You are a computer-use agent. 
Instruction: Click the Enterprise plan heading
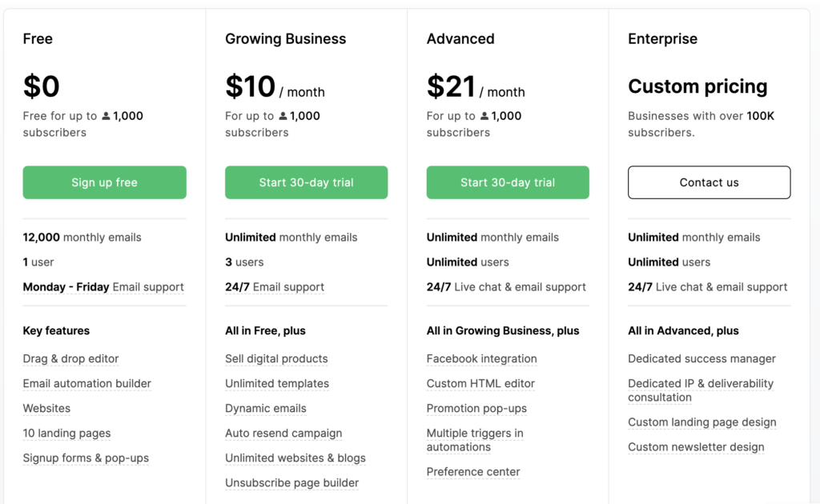click(x=662, y=39)
